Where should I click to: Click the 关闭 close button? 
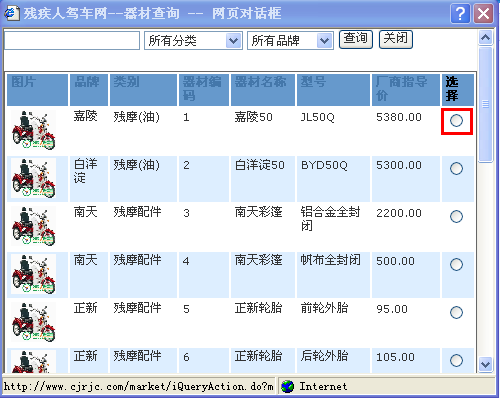tap(396, 39)
